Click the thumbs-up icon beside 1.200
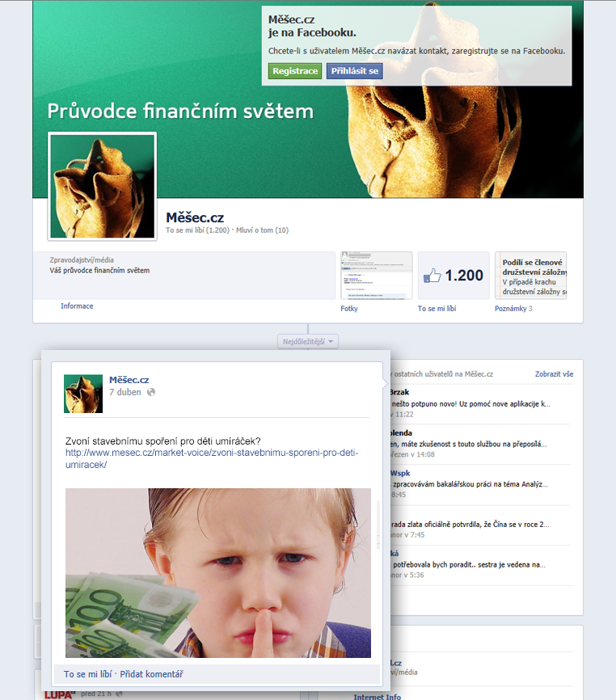This screenshot has width=616, height=700. coord(432,276)
